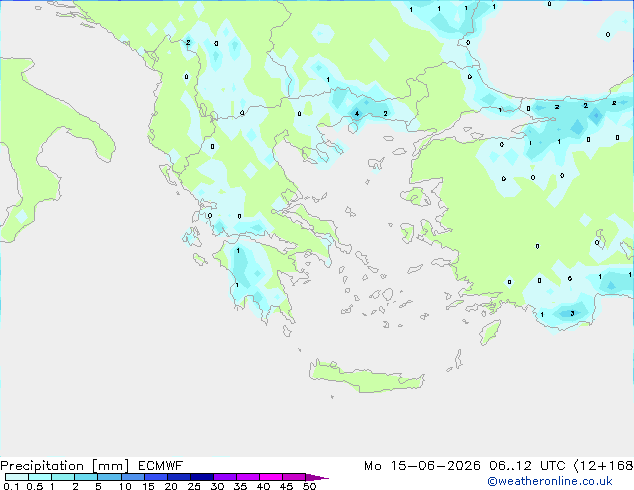Click the legend label '45'
This screenshot has height=490, width=634.
coord(286,486)
